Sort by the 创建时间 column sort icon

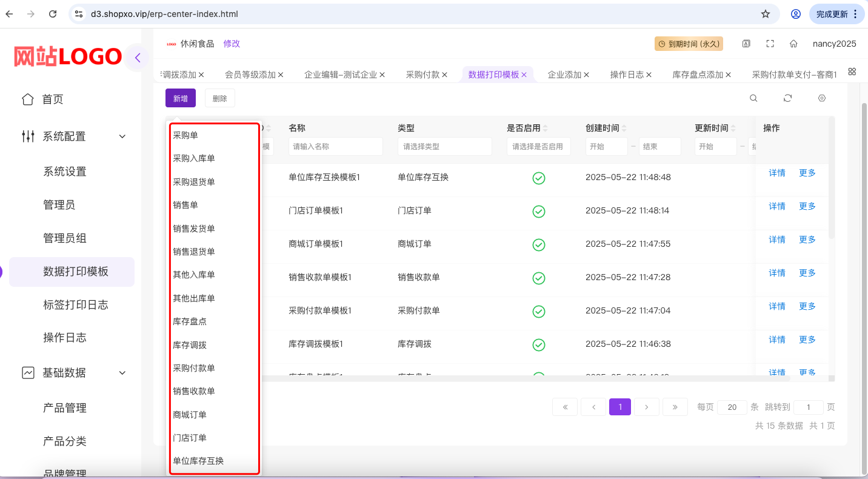(x=624, y=129)
